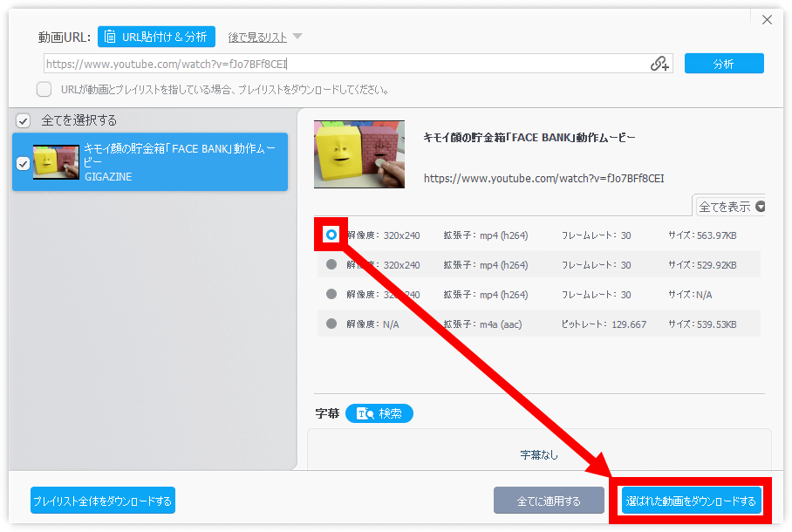Toggle the playlist download checkbox
This screenshot has height=532, width=792.
coord(44,89)
